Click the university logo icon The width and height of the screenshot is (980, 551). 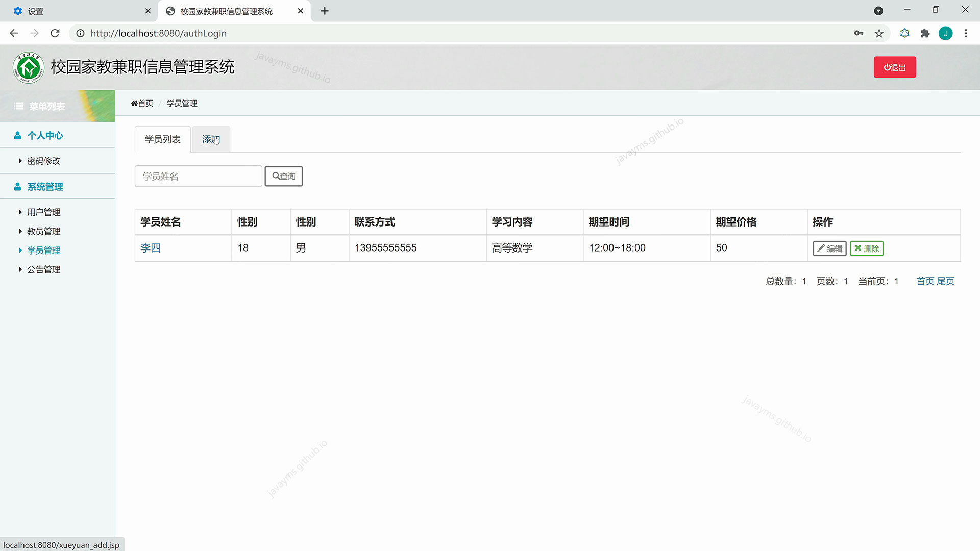(29, 67)
